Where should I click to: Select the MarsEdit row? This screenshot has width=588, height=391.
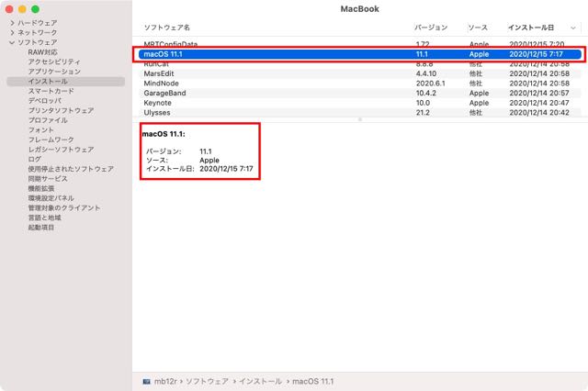[360, 73]
